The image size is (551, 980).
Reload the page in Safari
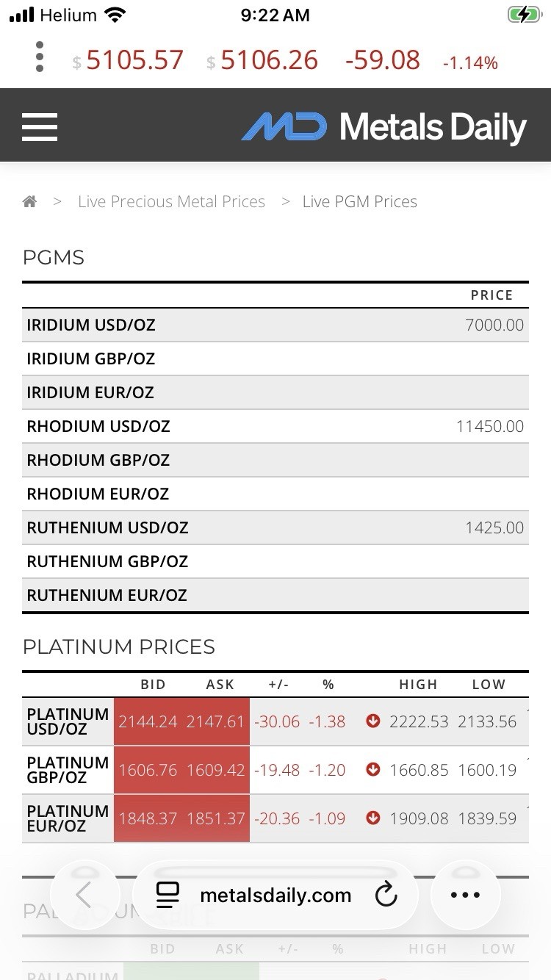point(386,895)
